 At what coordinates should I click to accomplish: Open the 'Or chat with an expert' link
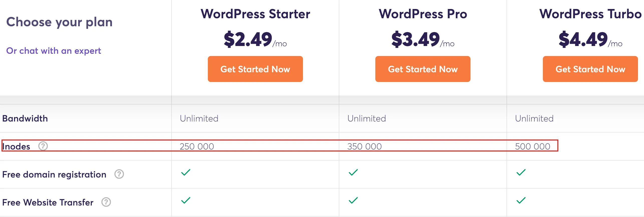click(54, 51)
